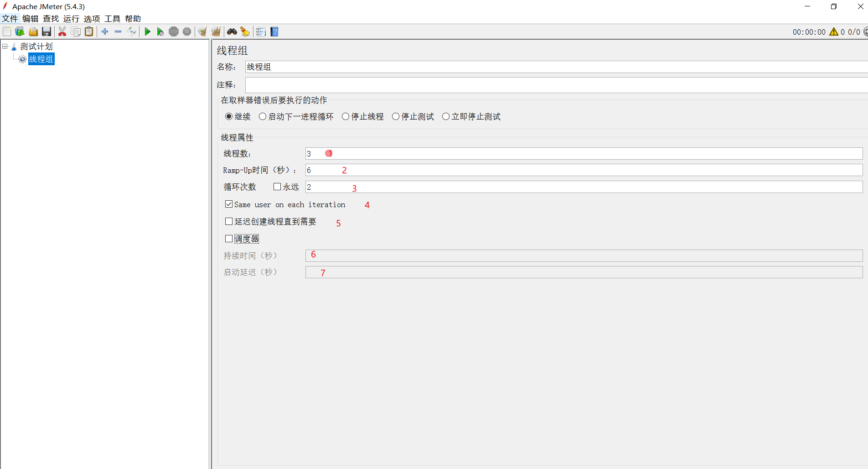Cut the selection with scissors icon
This screenshot has width=868, height=469.
click(62, 31)
